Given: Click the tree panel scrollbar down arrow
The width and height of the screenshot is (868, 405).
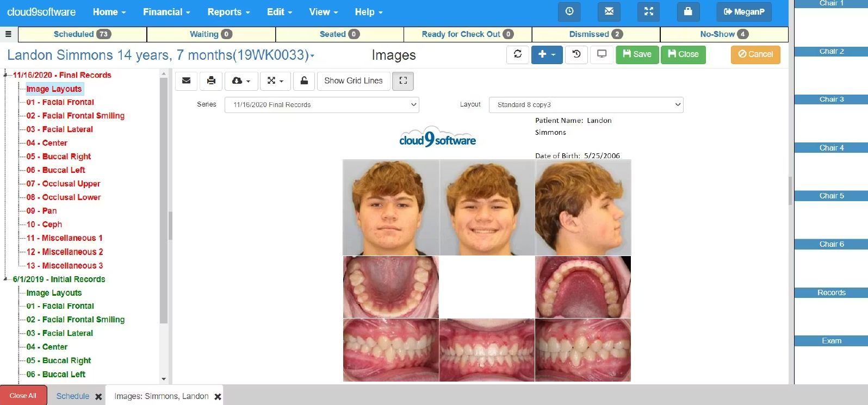Looking at the screenshot, I should click(164, 379).
